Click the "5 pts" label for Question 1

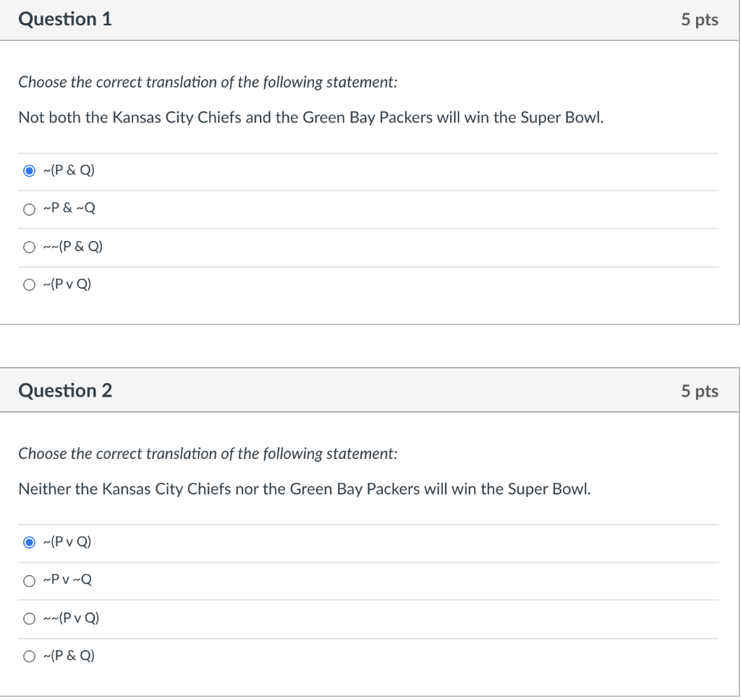700,20
